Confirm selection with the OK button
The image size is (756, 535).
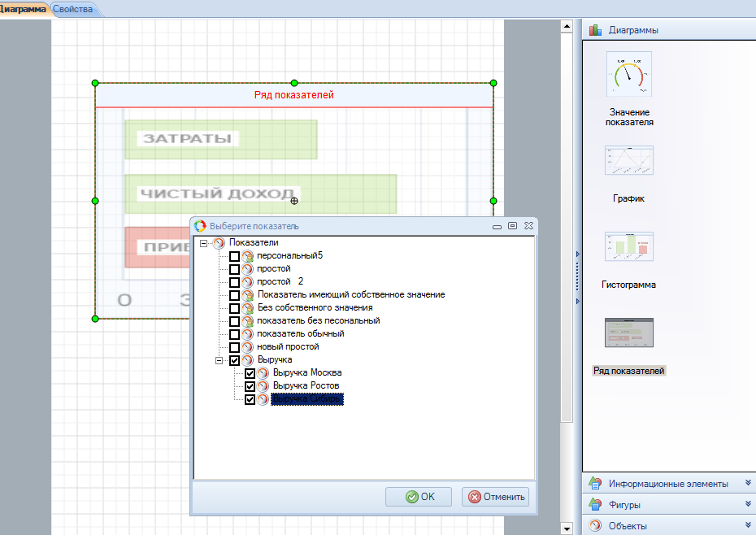click(x=419, y=497)
